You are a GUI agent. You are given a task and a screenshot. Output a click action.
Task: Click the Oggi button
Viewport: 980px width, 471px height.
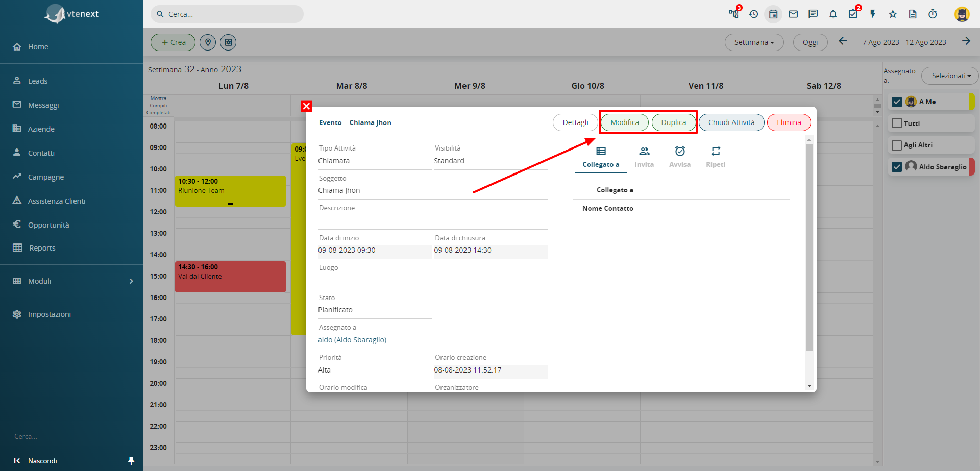810,42
